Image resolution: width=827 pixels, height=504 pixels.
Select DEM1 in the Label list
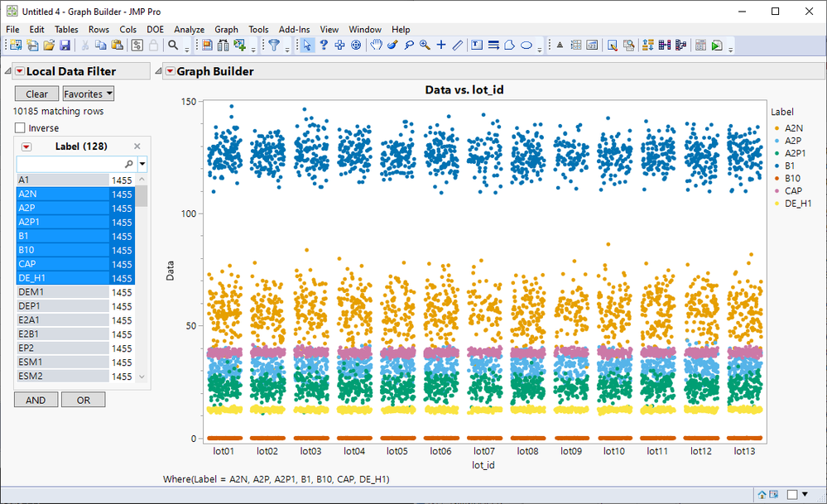point(30,292)
